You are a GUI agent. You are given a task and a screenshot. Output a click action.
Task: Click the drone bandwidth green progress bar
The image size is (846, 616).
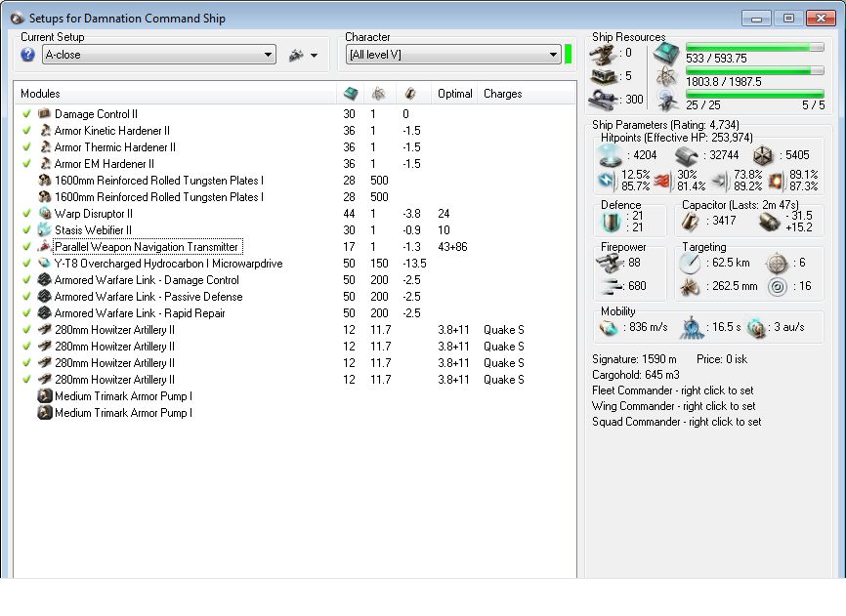(755, 94)
